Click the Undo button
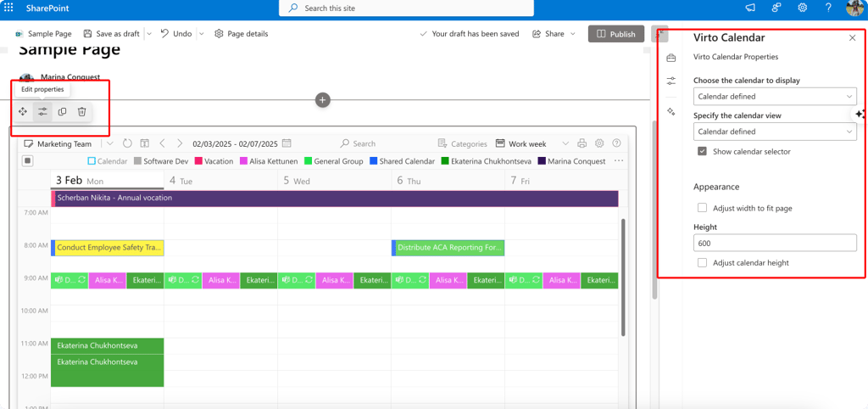Image resolution: width=868 pixels, height=409 pixels. click(x=176, y=34)
